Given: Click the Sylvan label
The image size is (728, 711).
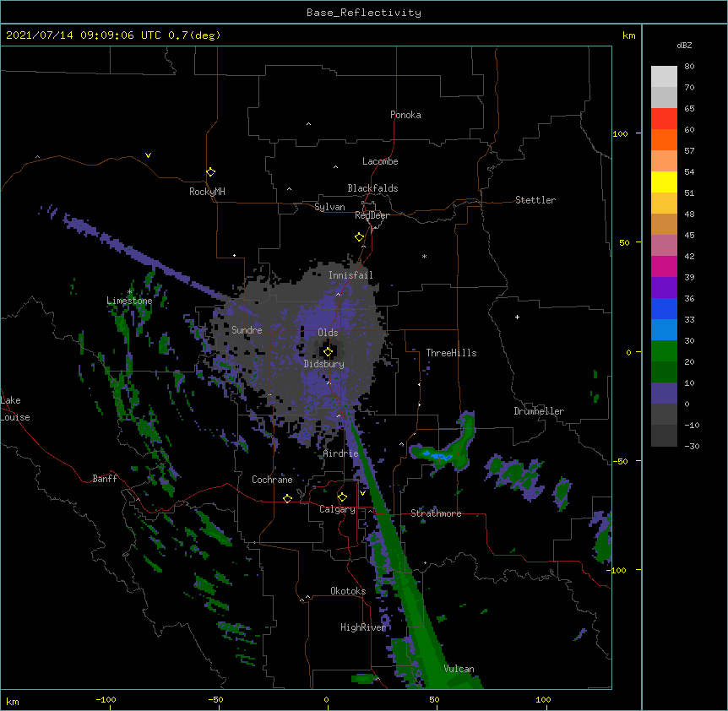Looking at the screenshot, I should [x=329, y=207].
